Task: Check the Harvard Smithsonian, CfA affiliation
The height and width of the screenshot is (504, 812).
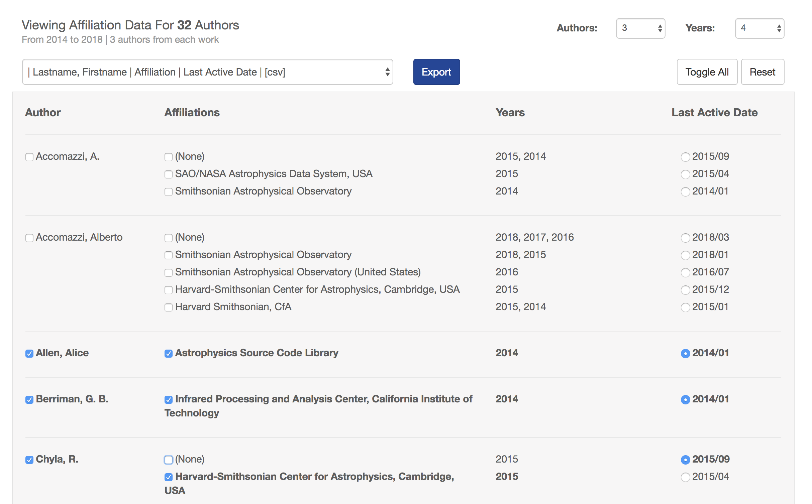Action: pos(168,307)
